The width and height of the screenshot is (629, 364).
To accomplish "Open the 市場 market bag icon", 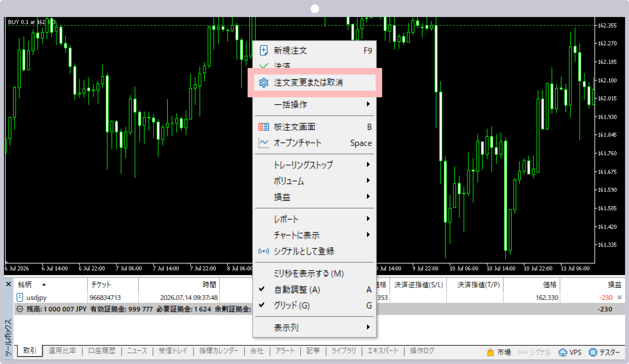I will pyautogui.click(x=490, y=352).
